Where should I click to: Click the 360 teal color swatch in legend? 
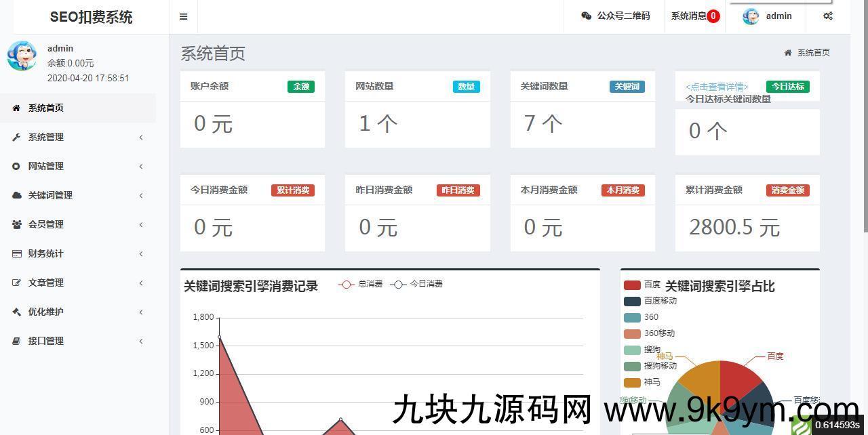(x=632, y=317)
